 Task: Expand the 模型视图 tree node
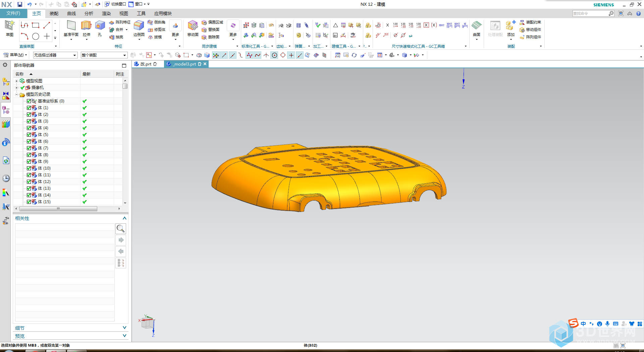click(x=16, y=81)
